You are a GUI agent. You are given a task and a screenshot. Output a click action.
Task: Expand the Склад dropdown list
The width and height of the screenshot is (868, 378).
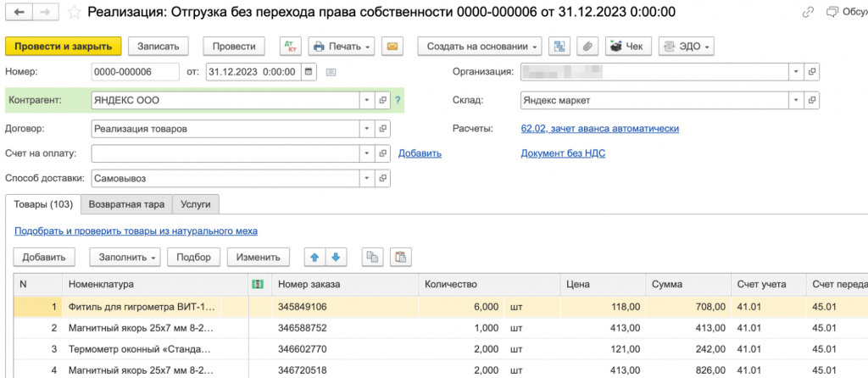pyautogui.click(x=796, y=101)
